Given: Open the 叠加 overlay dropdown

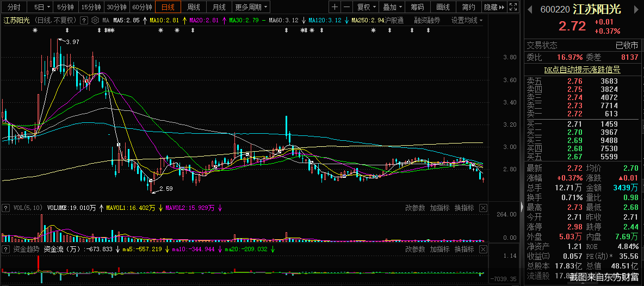Looking at the screenshot, I should [x=392, y=7].
